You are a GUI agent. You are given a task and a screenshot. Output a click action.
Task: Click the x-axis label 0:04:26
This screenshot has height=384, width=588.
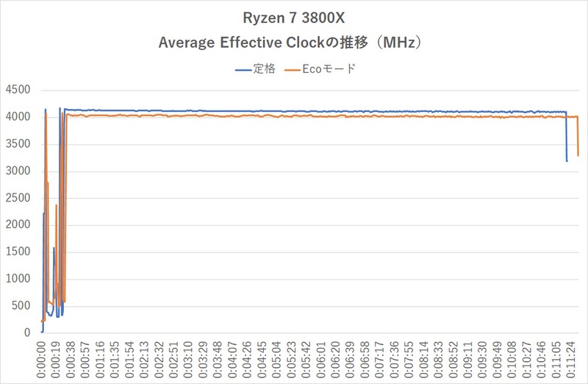pyautogui.click(x=247, y=360)
